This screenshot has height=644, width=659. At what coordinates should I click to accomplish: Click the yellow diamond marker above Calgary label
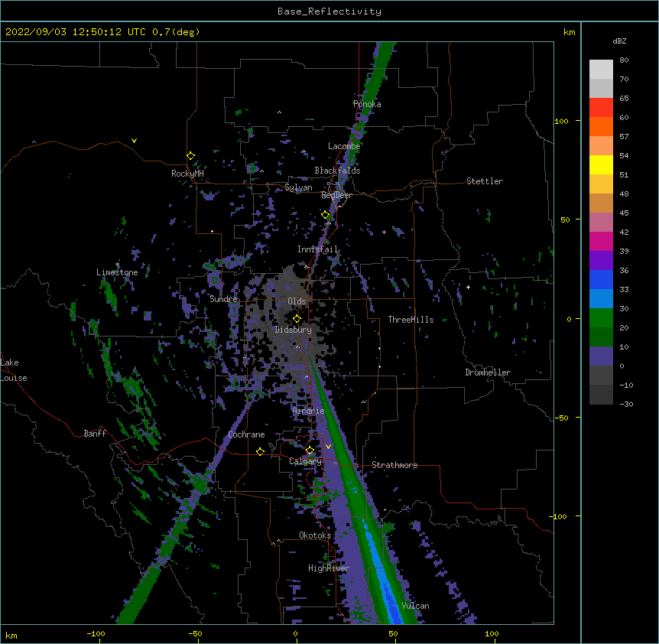pyautogui.click(x=310, y=450)
